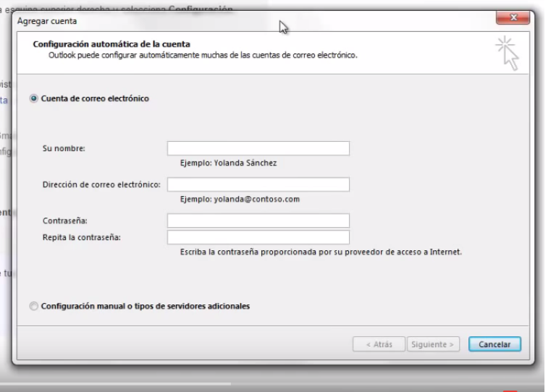Click the Cancelar button
This screenshot has height=392, width=556.
[494, 344]
